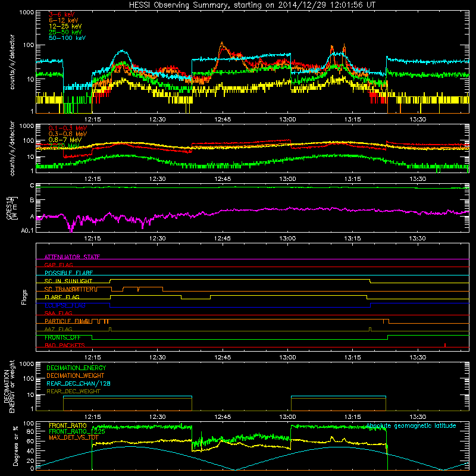Image resolution: width=476 pixels, height=476 pixels.
Task: Click the 13:00 tick label below the GOES15 panel
Action: click(x=287, y=239)
